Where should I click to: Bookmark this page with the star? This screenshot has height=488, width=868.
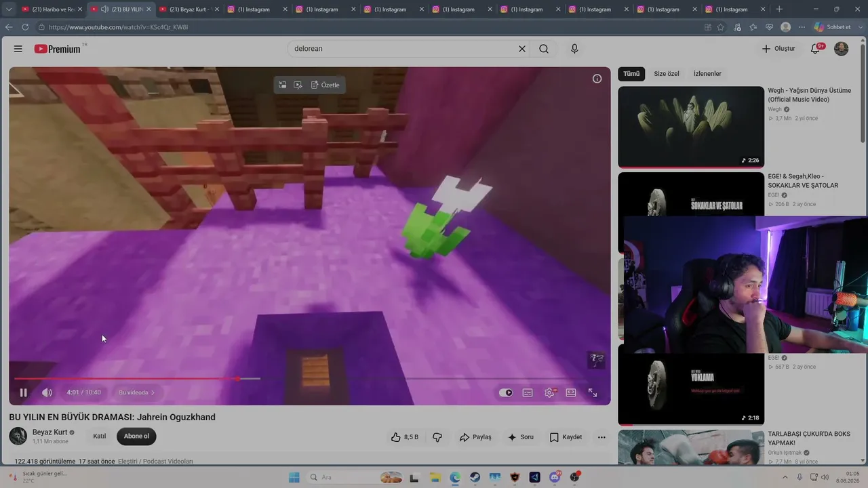click(720, 27)
